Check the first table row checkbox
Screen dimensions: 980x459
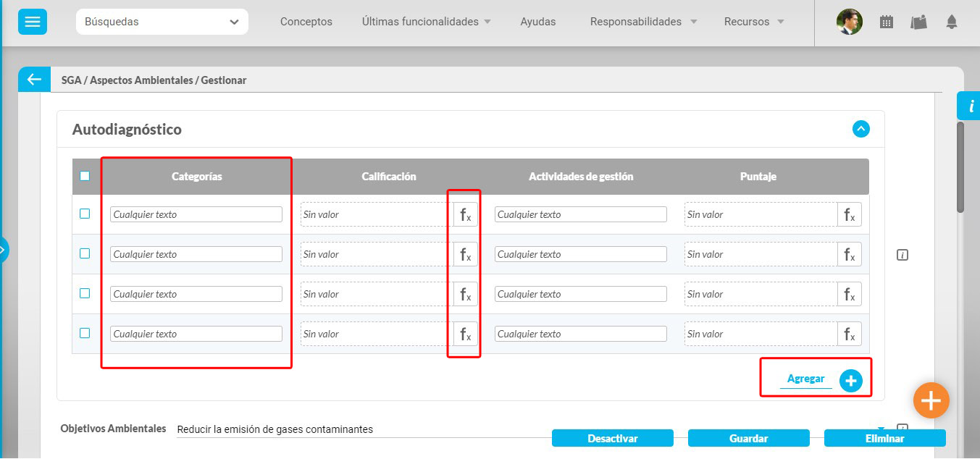[x=85, y=214]
